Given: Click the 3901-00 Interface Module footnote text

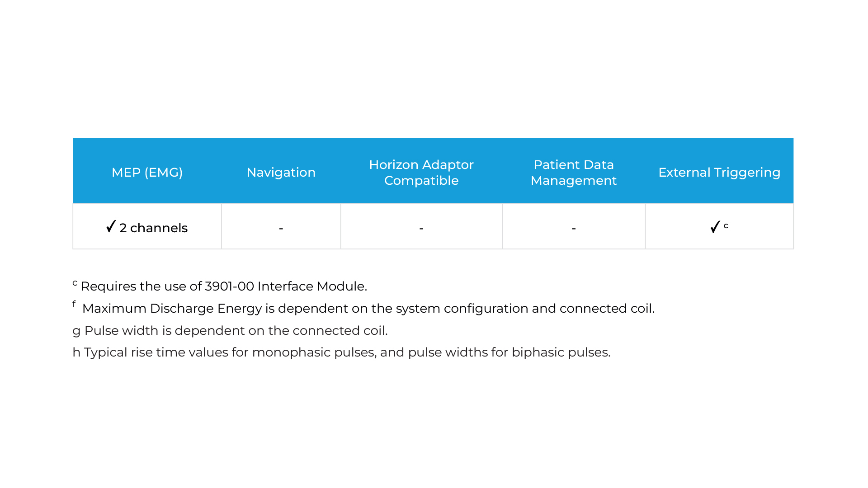Looking at the screenshot, I should point(224,286).
